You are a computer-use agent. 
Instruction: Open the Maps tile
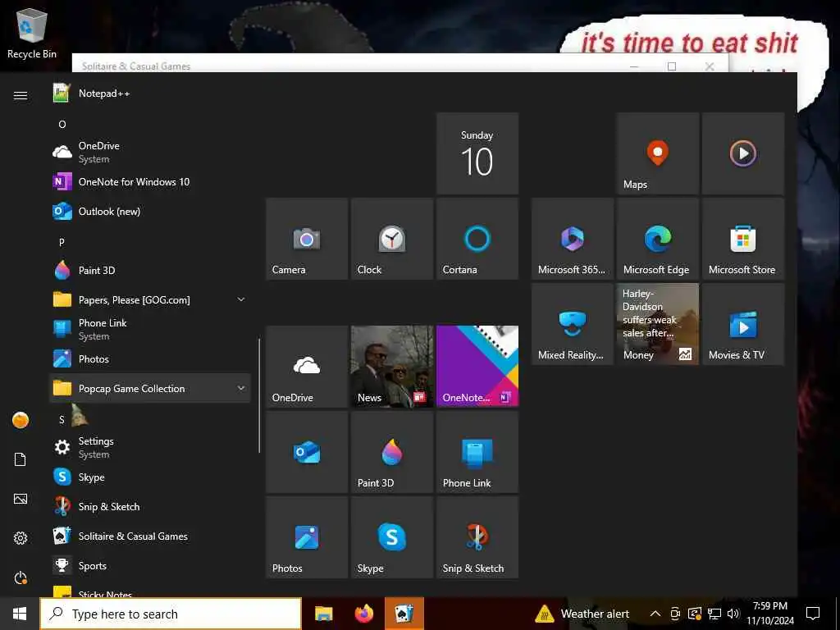658,153
